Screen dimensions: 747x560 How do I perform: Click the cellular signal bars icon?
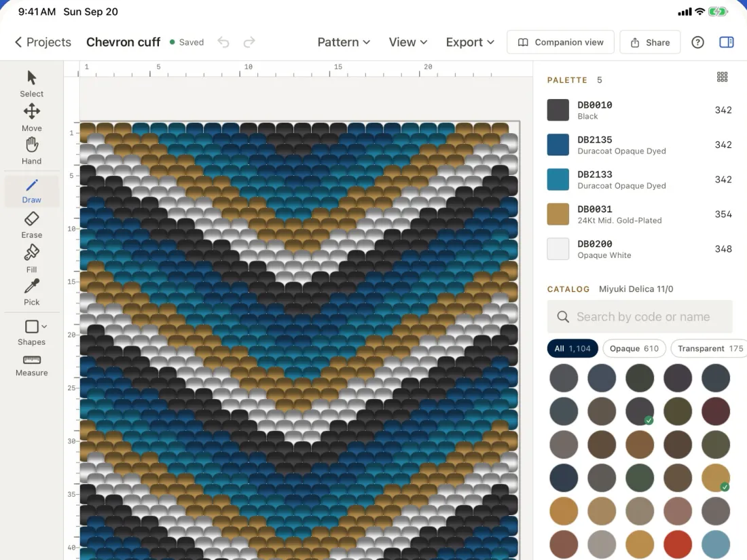pos(685,12)
